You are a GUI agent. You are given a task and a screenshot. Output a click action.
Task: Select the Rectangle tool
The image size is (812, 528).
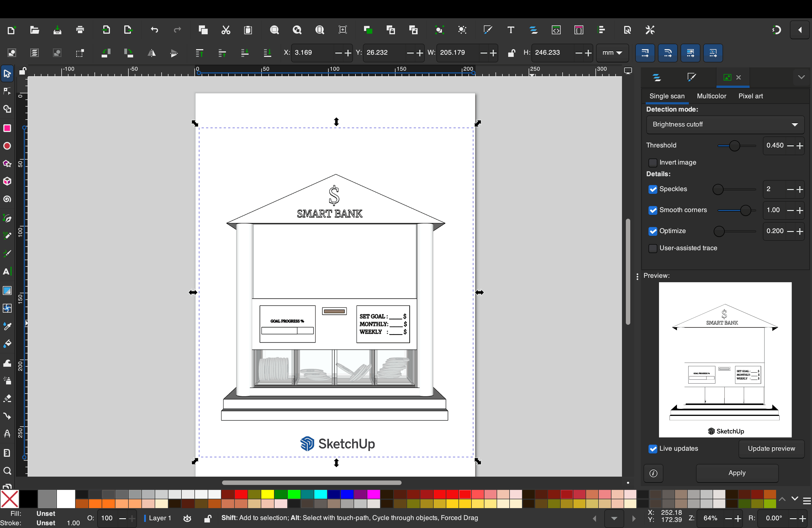pos(7,128)
